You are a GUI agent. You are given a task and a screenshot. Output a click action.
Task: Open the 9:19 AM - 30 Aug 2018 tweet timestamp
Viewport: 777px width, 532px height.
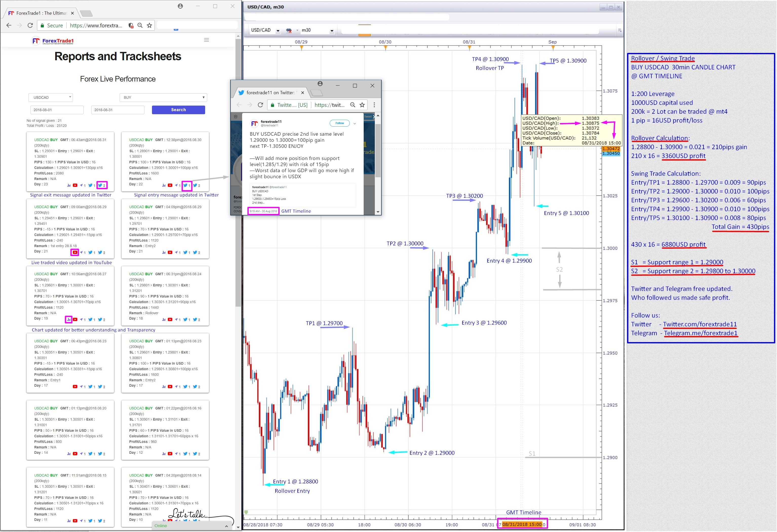coord(263,211)
